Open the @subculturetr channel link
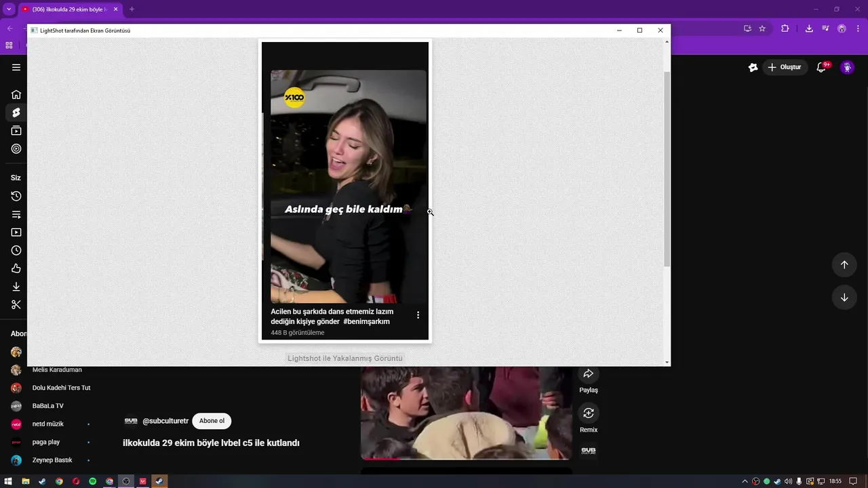Viewport: 868px width, 488px height. coord(165,421)
